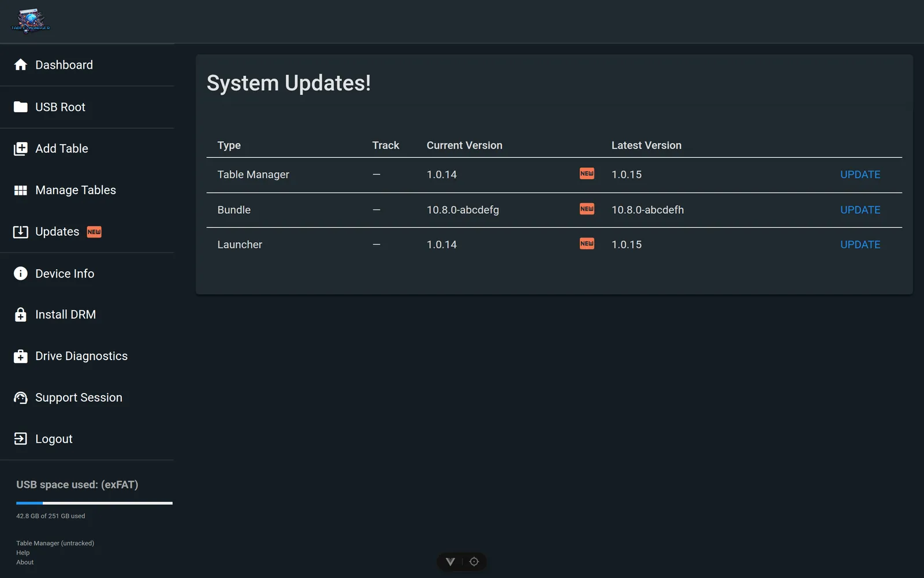Screen dimensions: 924x578
Task: Click the Updates download icon
Action: point(21,232)
